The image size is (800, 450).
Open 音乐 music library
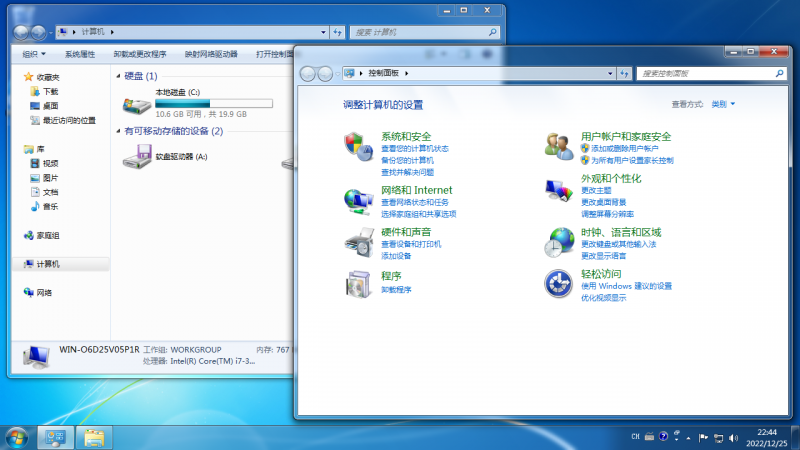[x=44, y=206]
